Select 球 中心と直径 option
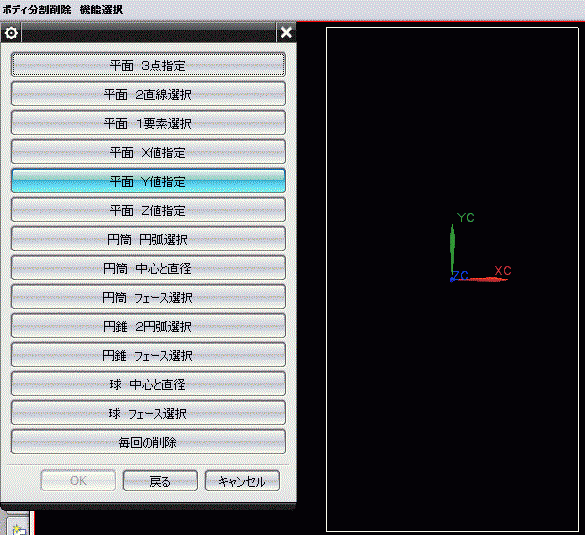The width and height of the screenshot is (585, 535). tap(148, 384)
